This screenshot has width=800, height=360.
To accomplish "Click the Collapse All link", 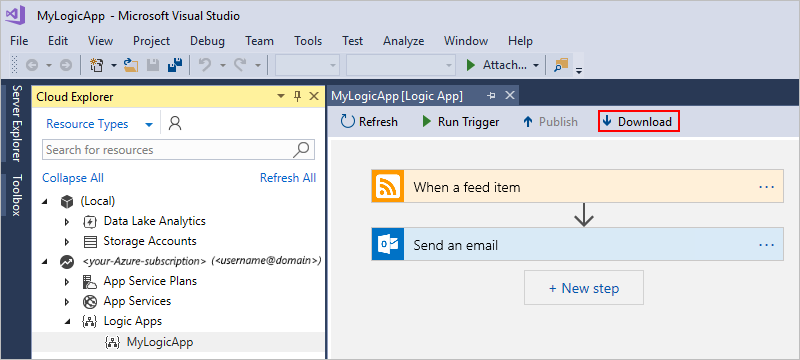I will (73, 178).
